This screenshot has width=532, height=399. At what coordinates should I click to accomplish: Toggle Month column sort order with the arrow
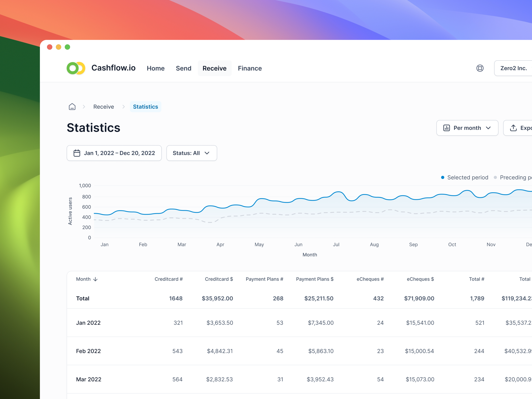pos(95,279)
